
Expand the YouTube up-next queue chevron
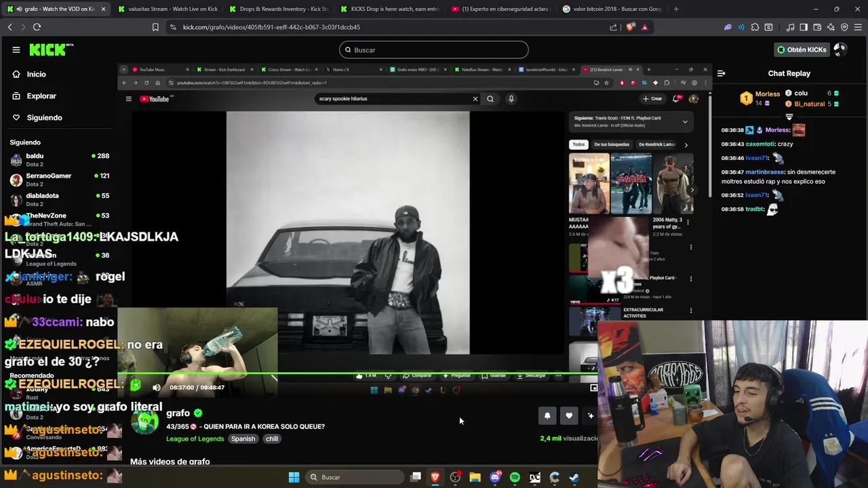tap(685, 122)
